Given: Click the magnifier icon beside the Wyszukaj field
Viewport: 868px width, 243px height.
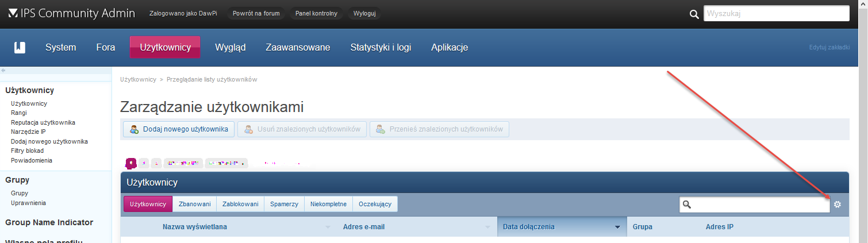Looking at the screenshot, I should pyautogui.click(x=694, y=14).
